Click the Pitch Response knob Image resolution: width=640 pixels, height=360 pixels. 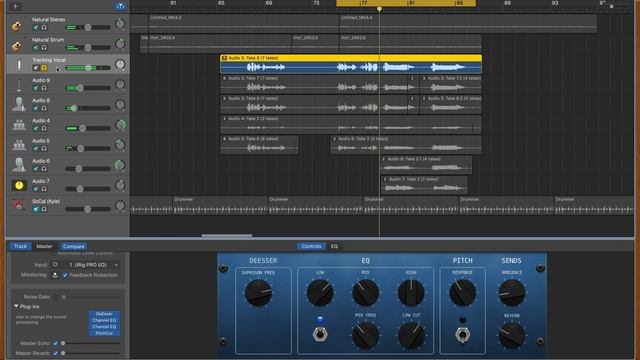click(462, 293)
